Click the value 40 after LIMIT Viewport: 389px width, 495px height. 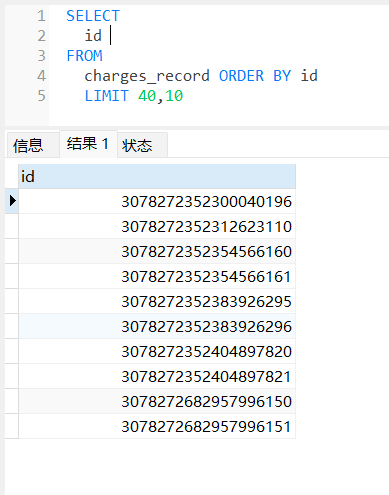click(x=147, y=96)
